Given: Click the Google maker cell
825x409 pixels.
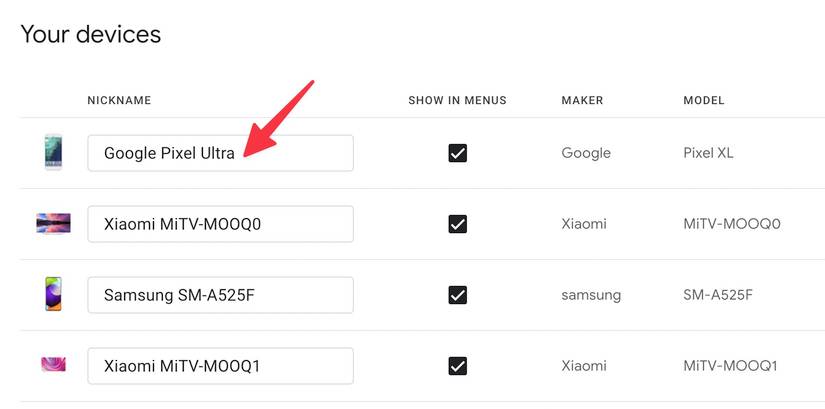Looking at the screenshot, I should 586,153.
